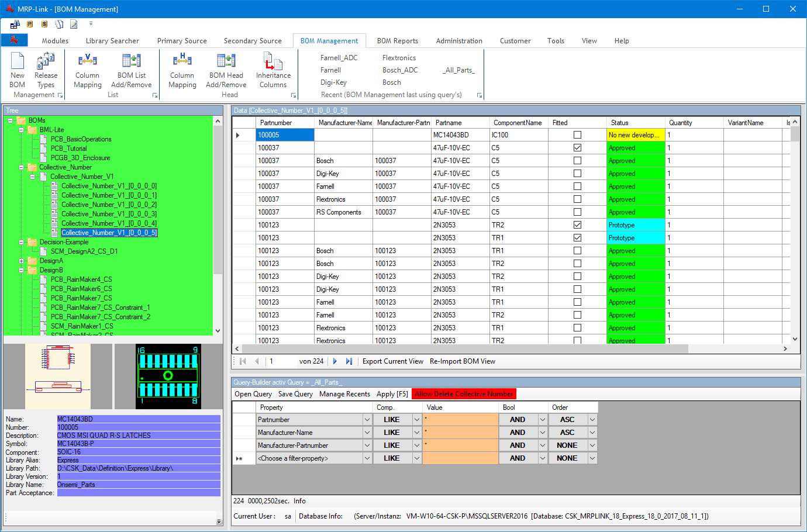807x532 pixels.
Task: Click Apply [F5] button
Action: pyautogui.click(x=392, y=394)
